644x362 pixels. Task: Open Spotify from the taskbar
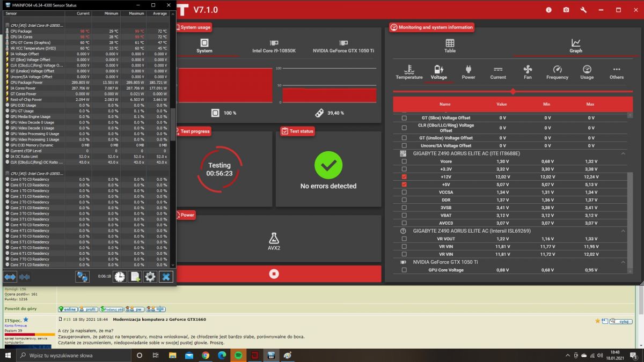click(x=239, y=355)
